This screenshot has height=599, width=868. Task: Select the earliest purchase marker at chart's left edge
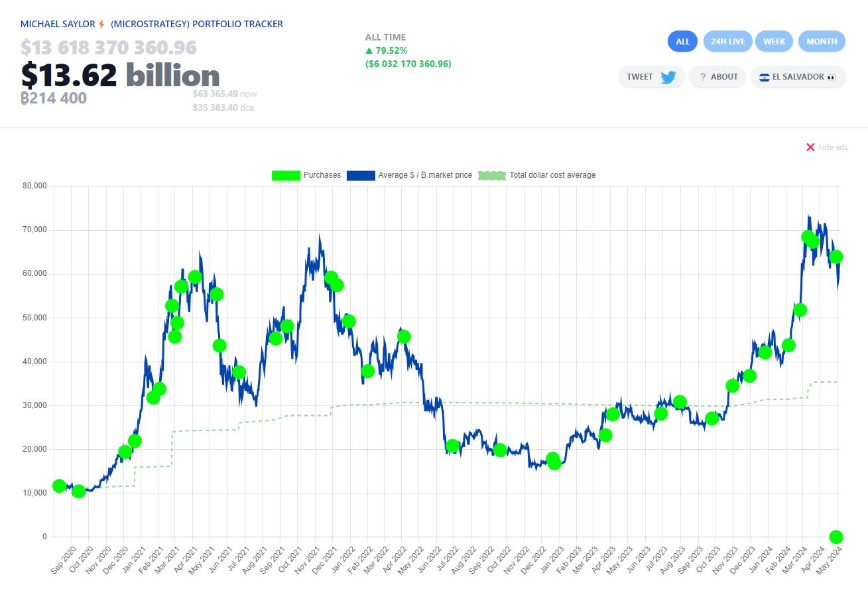(59, 486)
